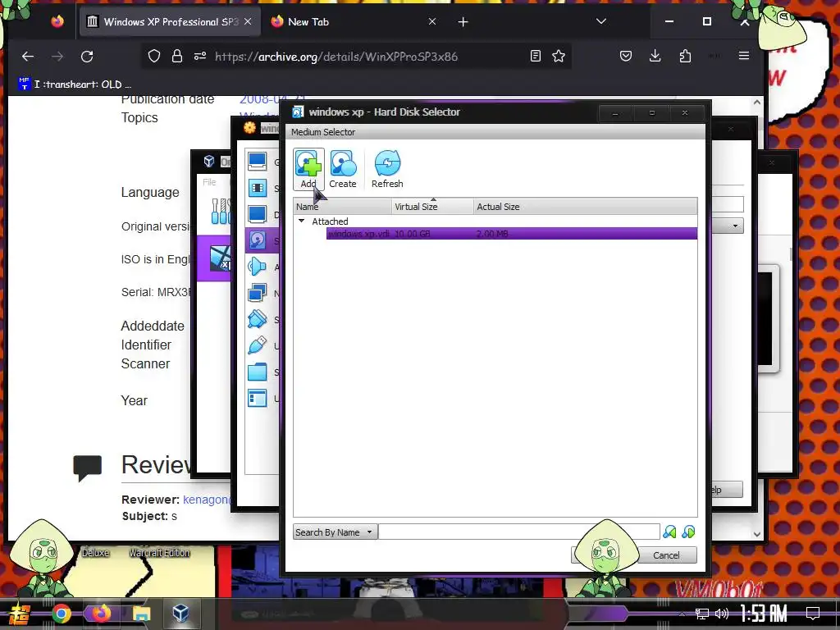Close the New Tab browser tab

point(431,21)
